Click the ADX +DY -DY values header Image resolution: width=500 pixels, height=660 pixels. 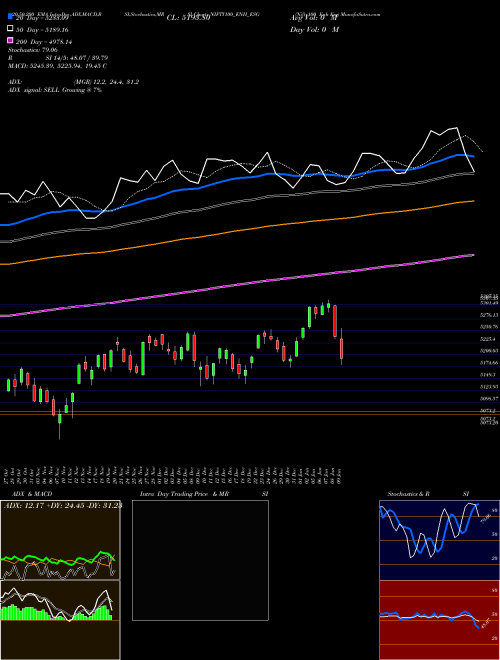click(x=63, y=506)
